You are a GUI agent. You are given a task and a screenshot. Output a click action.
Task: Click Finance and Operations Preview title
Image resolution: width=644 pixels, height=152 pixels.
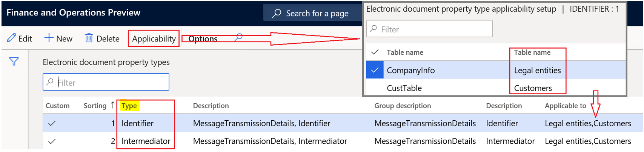point(73,12)
